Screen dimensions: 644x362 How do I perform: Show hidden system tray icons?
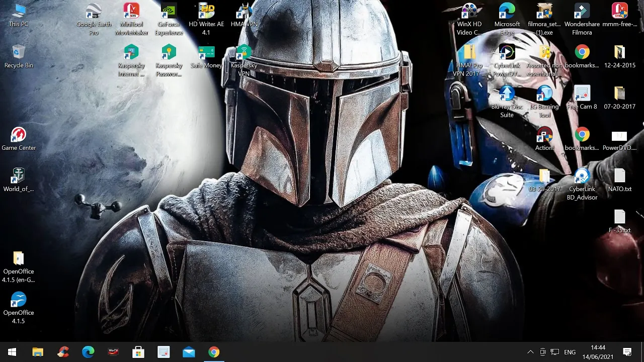point(530,352)
